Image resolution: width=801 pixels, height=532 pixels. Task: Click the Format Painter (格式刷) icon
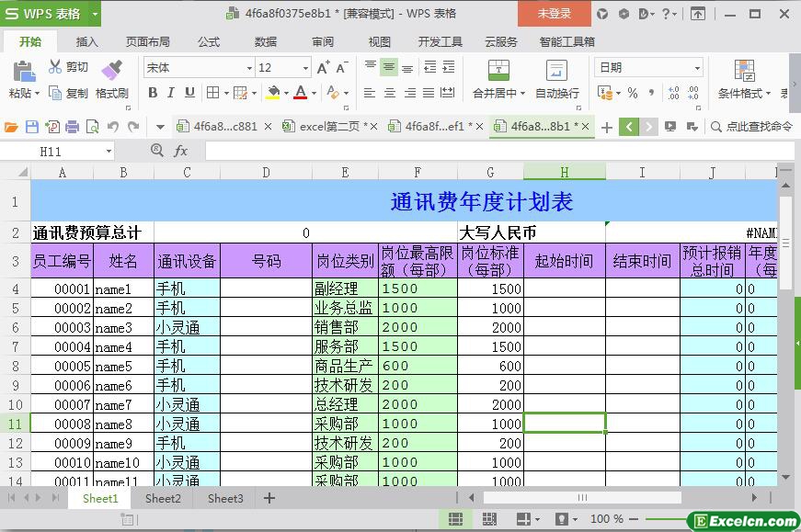[111, 71]
